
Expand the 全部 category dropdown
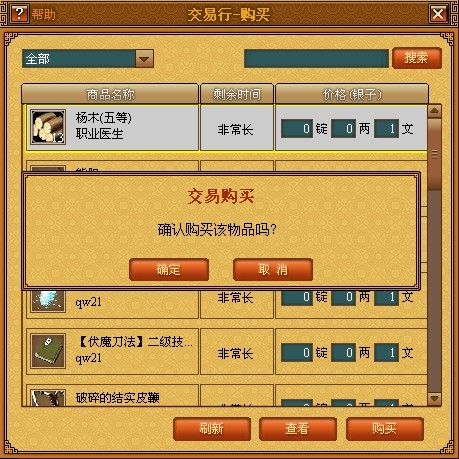(144, 59)
